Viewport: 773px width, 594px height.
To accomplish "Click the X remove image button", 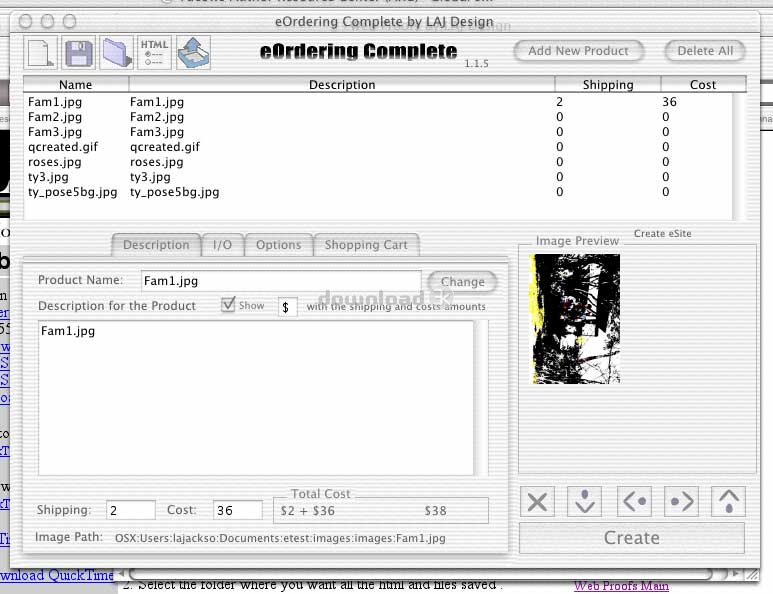I will coord(538,501).
